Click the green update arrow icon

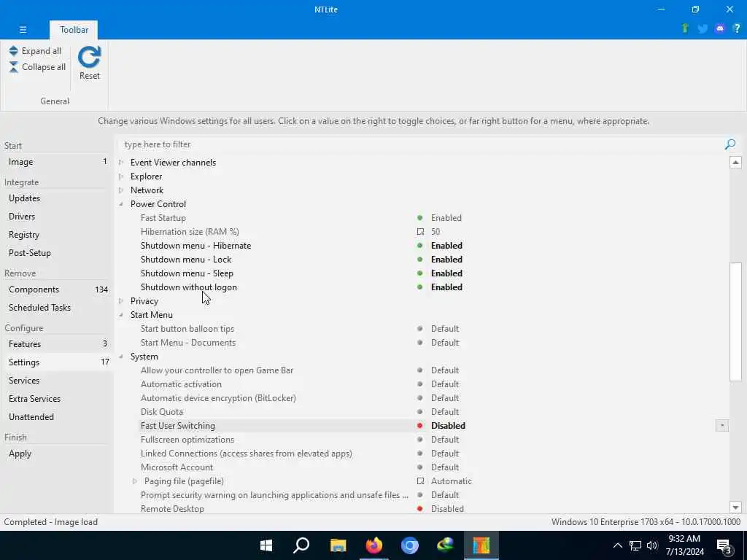[685, 28]
